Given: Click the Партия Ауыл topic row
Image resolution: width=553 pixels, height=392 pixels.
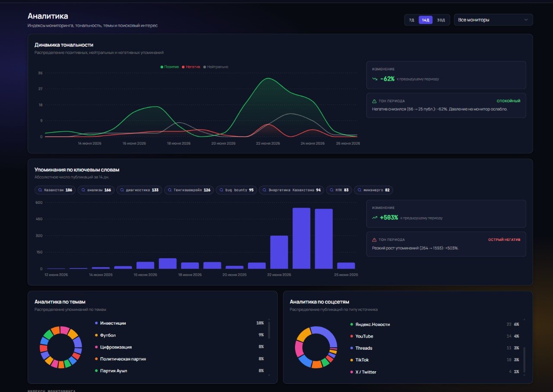Looking at the screenshot, I should coord(179,371).
